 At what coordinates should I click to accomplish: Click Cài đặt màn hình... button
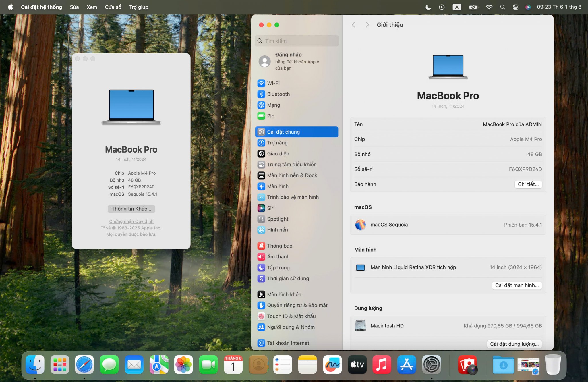click(x=517, y=285)
